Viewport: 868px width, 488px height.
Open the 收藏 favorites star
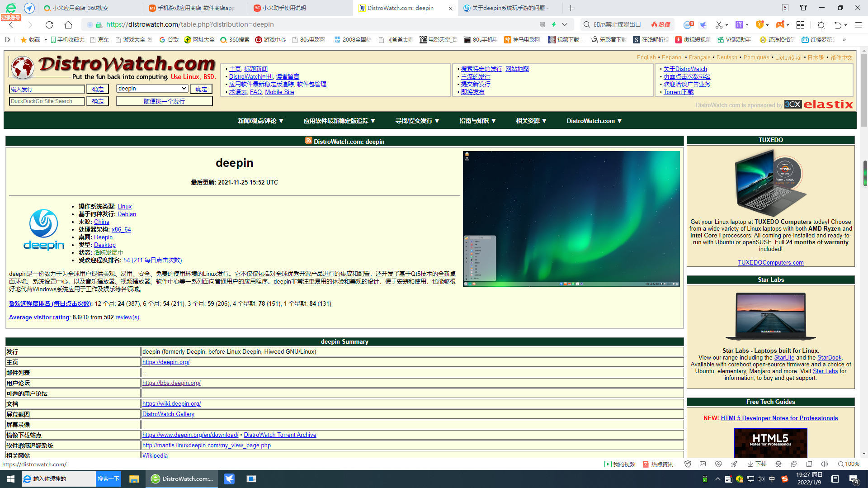30,40
